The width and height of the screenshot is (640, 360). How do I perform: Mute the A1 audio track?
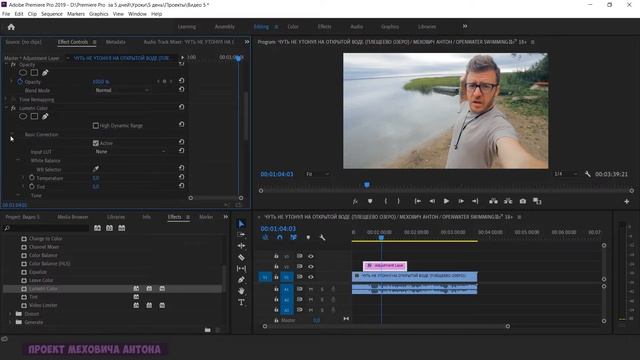311,289
